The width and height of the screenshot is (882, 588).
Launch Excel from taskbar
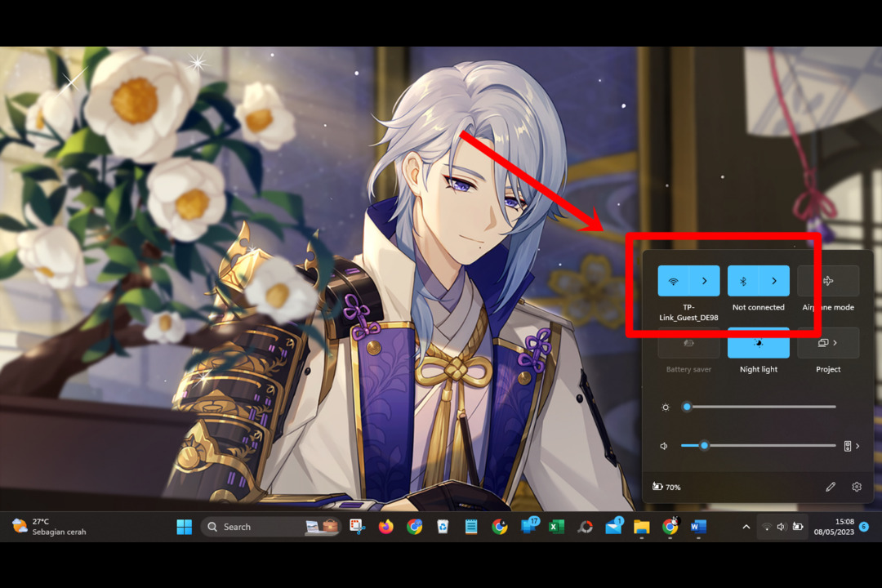point(556,527)
